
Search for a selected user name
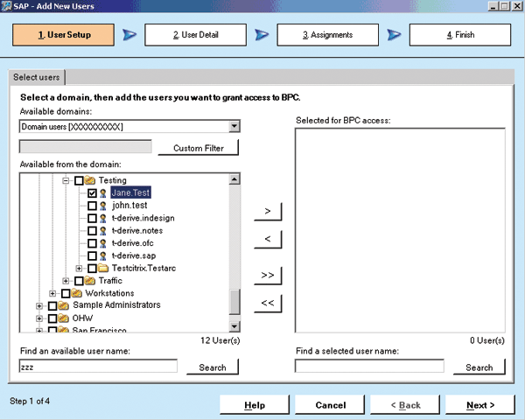click(x=479, y=367)
